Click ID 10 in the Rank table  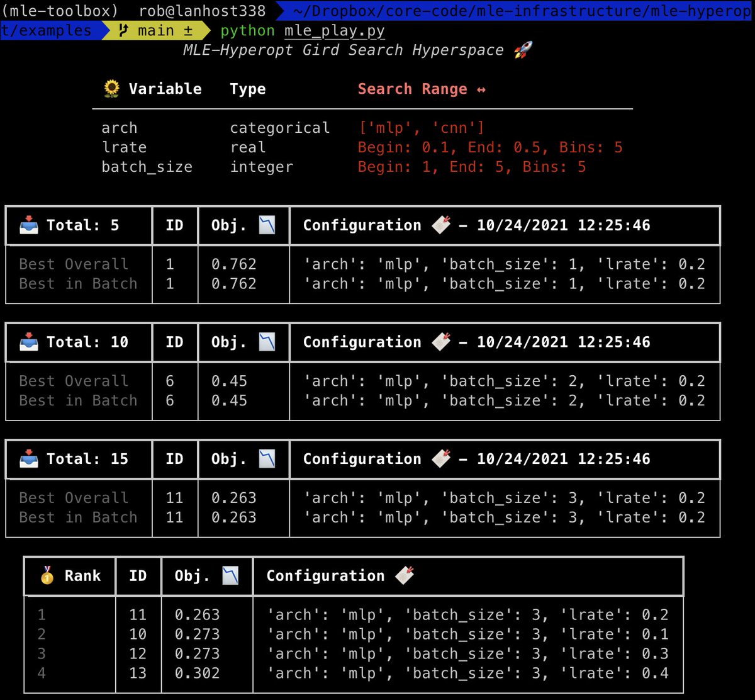[138, 634]
